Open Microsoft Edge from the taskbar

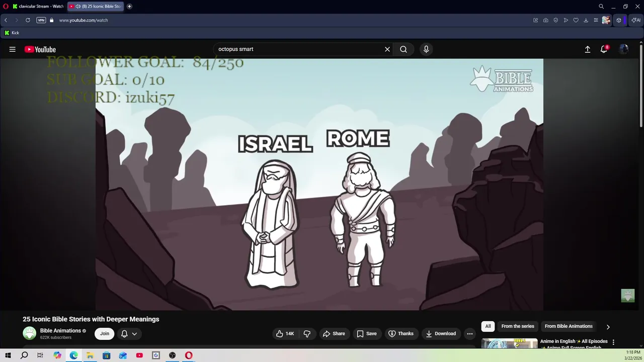(73, 355)
